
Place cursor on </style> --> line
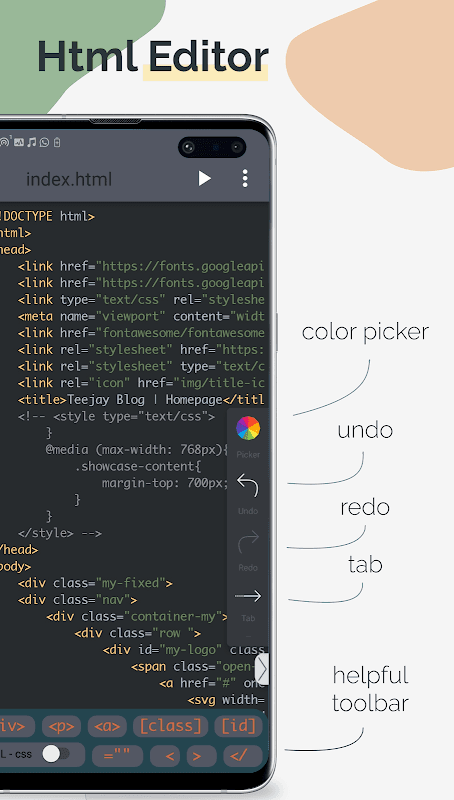click(x=60, y=533)
